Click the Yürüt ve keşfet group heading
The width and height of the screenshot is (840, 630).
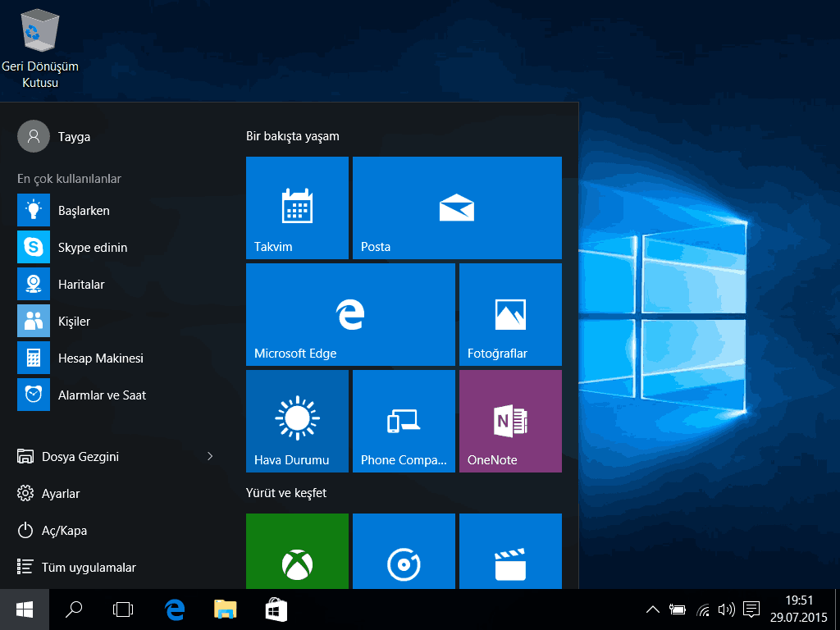pyautogui.click(x=286, y=493)
